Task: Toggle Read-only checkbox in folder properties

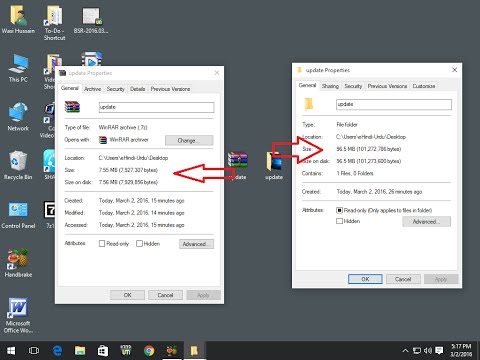Action: coord(339,210)
